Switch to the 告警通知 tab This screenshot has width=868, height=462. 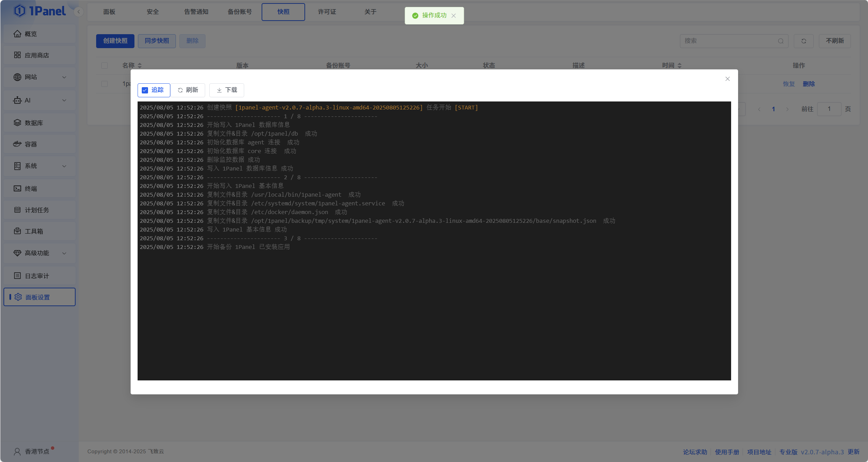pyautogui.click(x=196, y=12)
